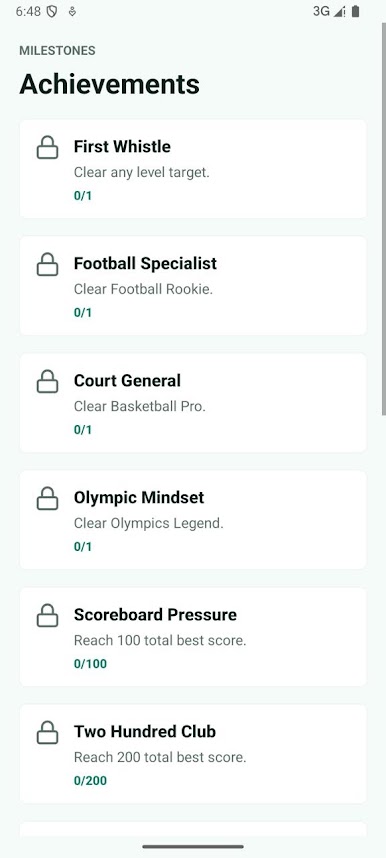Open the Court General achievement title

coord(127,380)
